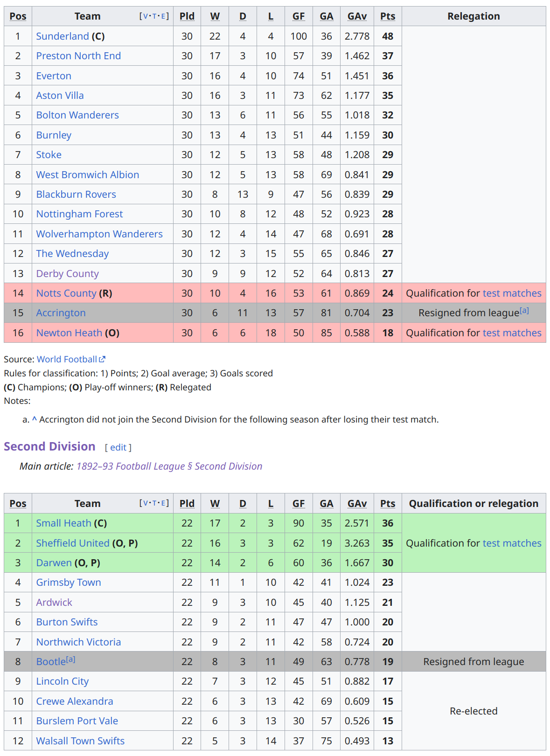This screenshot has height=756, width=550.
Task: Open the Blackburn Rovers link
Action: [76, 194]
